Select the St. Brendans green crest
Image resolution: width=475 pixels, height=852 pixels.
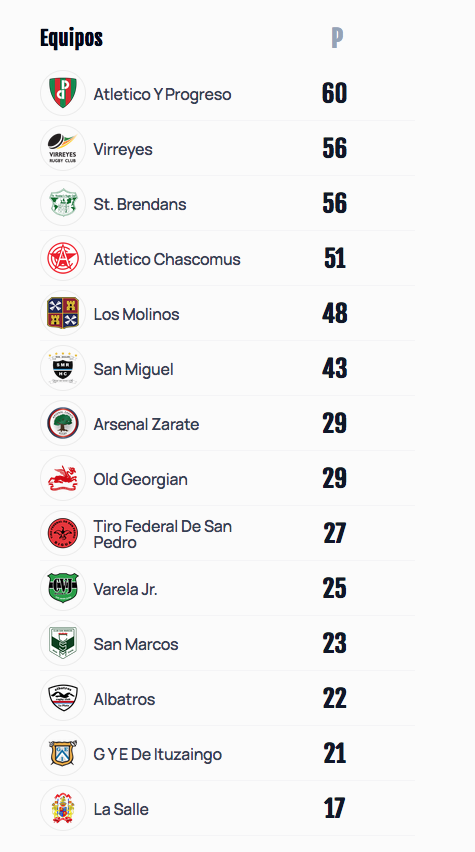coord(63,203)
